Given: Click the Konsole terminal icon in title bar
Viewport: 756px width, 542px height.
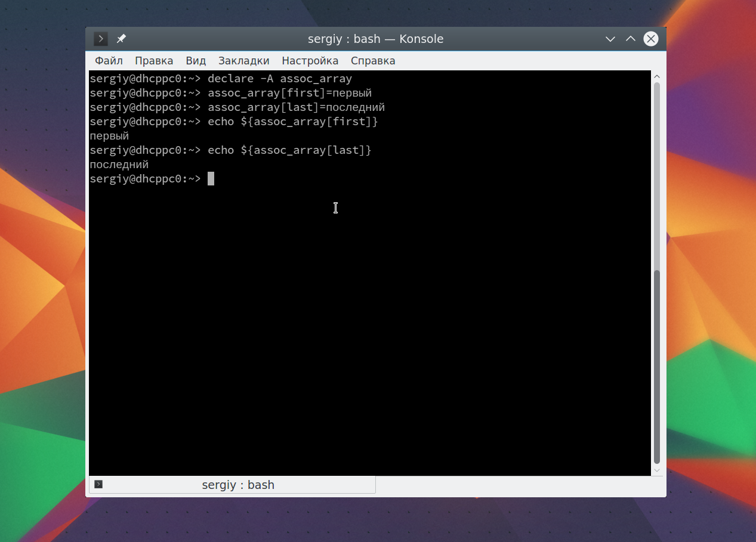Looking at the screenshot, I should click(x=101, y=39).
